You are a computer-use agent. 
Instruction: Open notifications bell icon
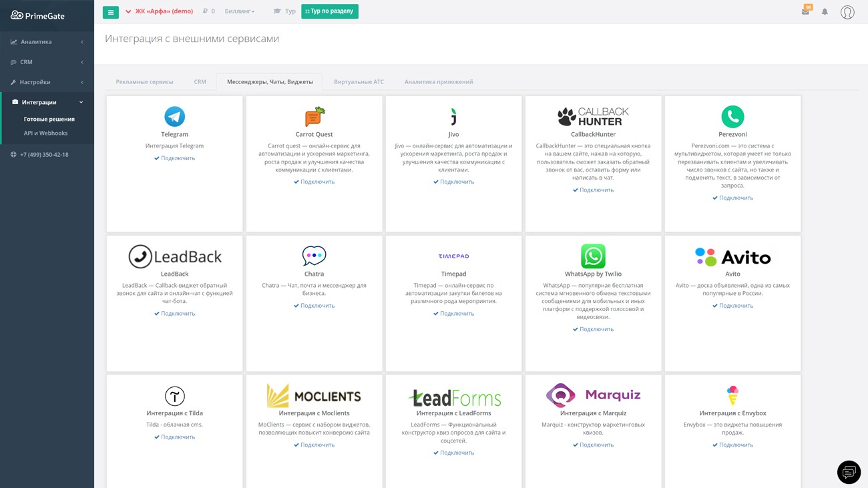pos(825,12)
